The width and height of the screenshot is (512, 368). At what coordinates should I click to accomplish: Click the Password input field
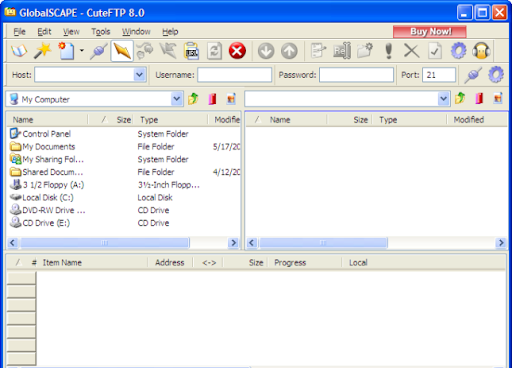tap(356, 75)
